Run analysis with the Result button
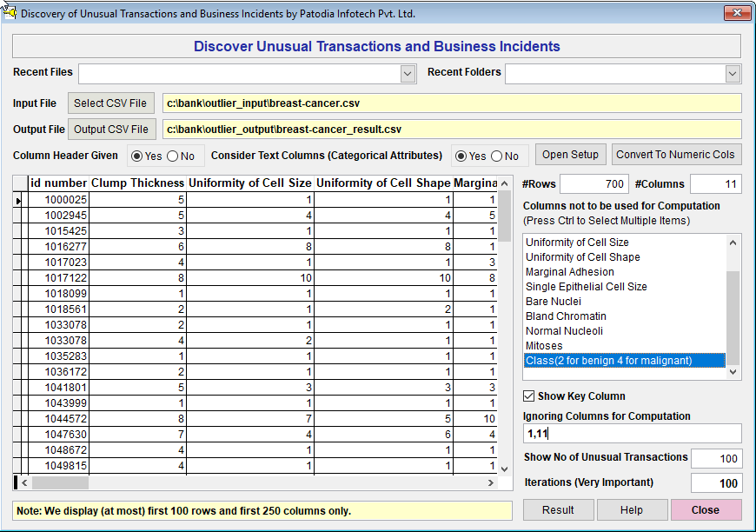The image size is (756, 532). [558, 510]
